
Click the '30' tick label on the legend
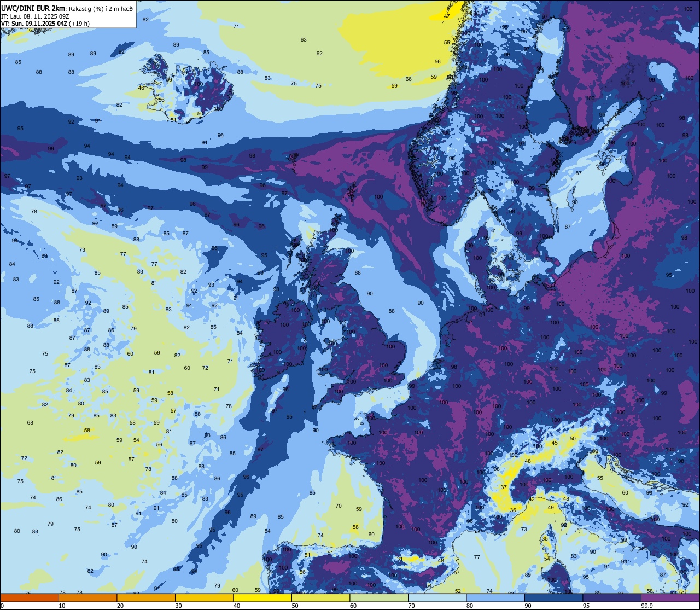pos(178,606)
